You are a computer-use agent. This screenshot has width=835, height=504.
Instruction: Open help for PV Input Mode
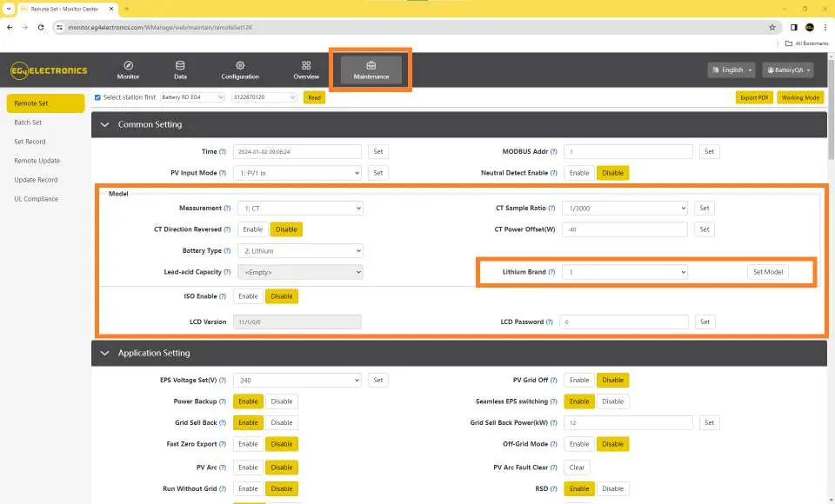223,173
